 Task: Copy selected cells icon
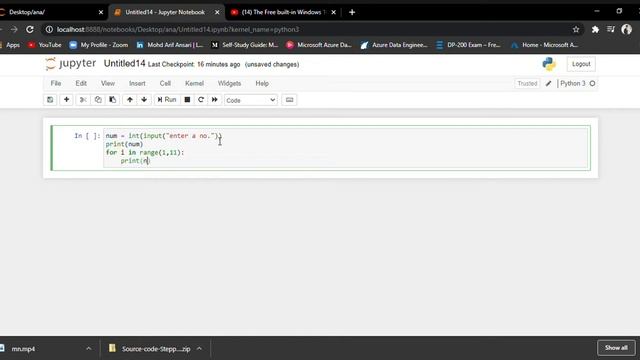click(x=98, y=100)
